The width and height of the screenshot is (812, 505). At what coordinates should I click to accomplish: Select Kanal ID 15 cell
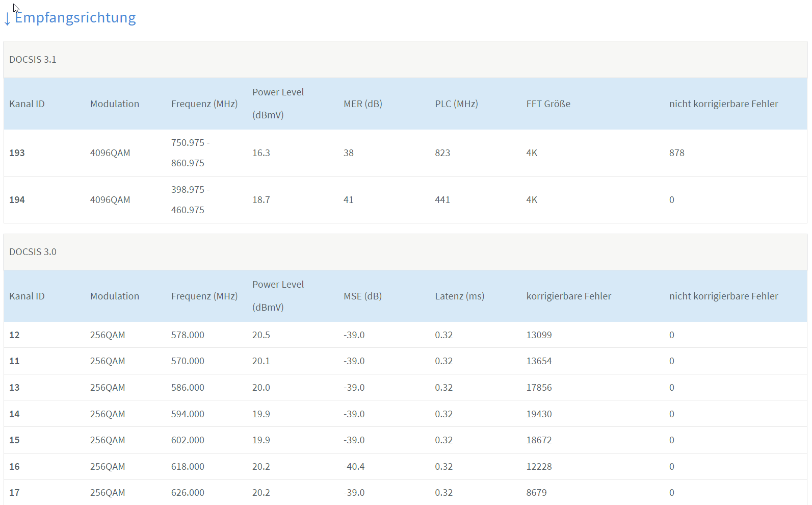14,440
